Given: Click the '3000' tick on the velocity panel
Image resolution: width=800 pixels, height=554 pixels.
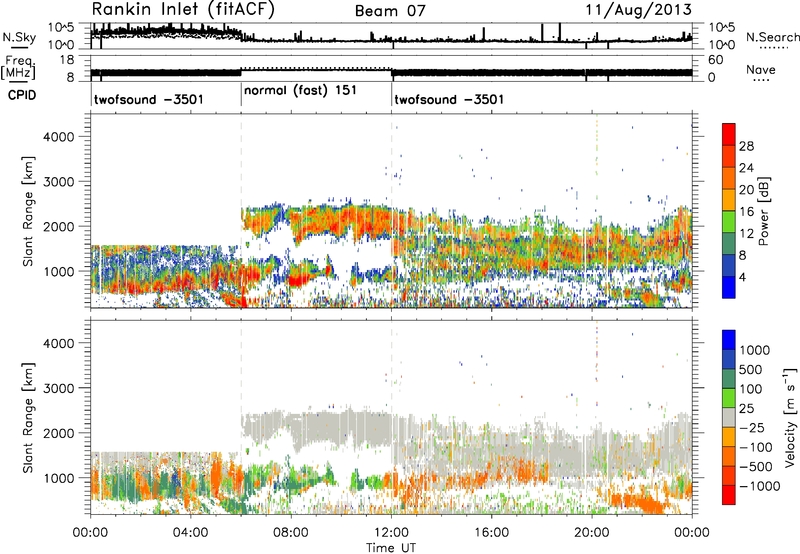Looking at the screenshot, I should tap(58, 388).
